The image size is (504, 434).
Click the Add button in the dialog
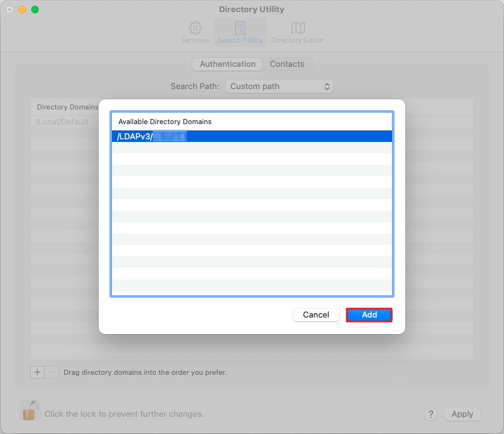369,315
